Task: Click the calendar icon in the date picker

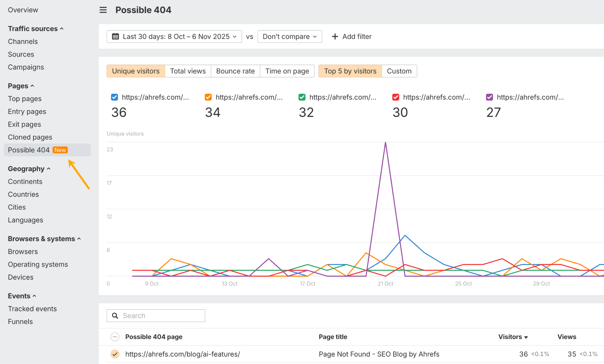Action: click(x=115, y=36)
